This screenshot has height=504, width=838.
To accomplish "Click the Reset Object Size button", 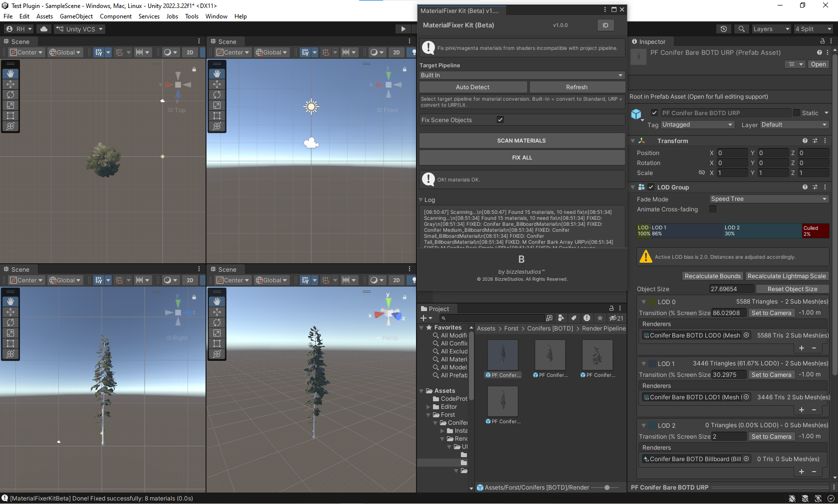I will (792, 289).
